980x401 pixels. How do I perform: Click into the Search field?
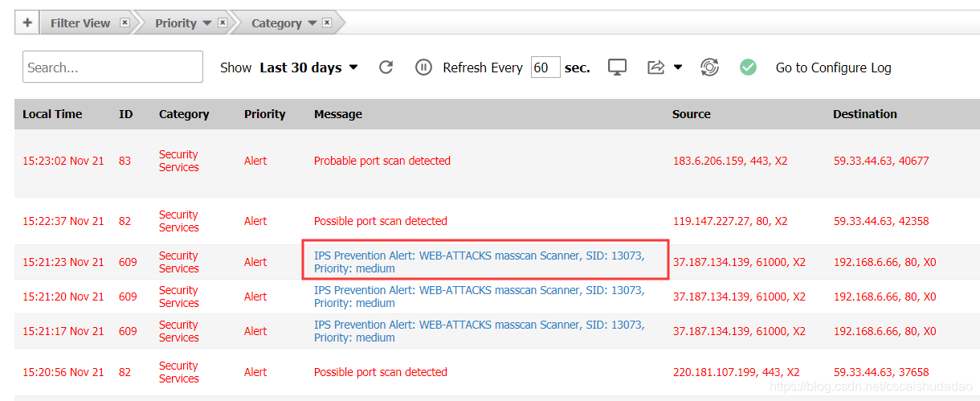coord(112,67)
